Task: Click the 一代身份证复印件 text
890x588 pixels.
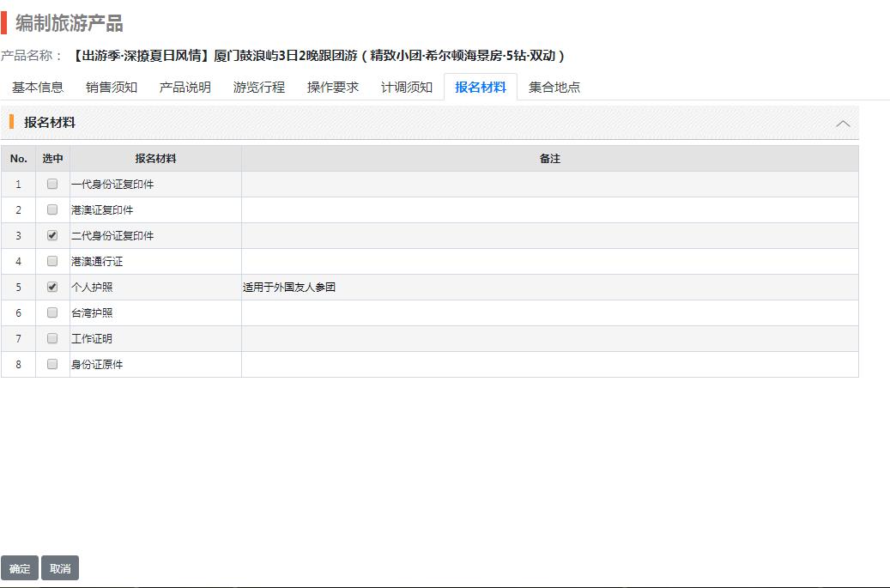Action: [x=112, y=185]
